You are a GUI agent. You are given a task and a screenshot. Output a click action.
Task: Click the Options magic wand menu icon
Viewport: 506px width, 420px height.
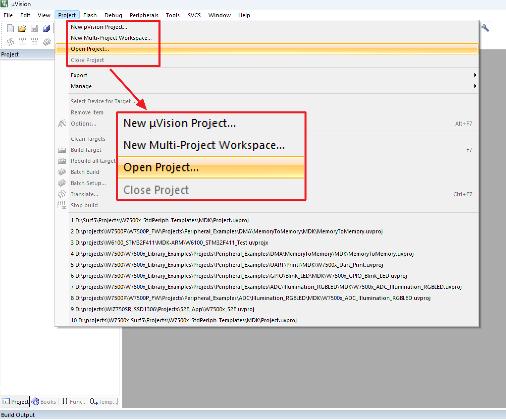tap(62, 123)
